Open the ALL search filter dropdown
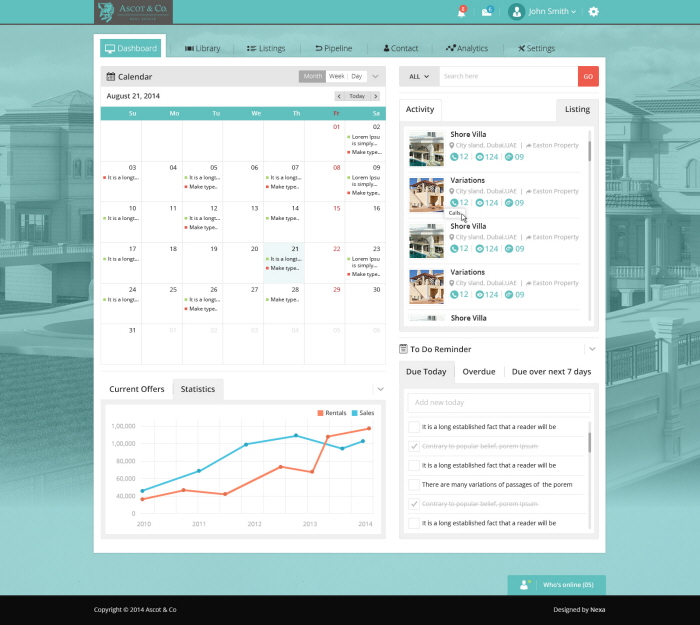 click(x=419, y=76)
